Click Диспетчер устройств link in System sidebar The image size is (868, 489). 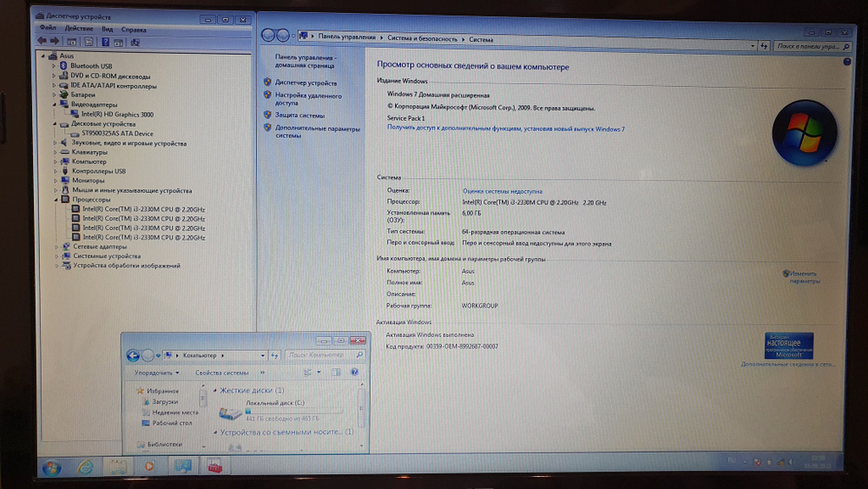[x=306, y=83]
